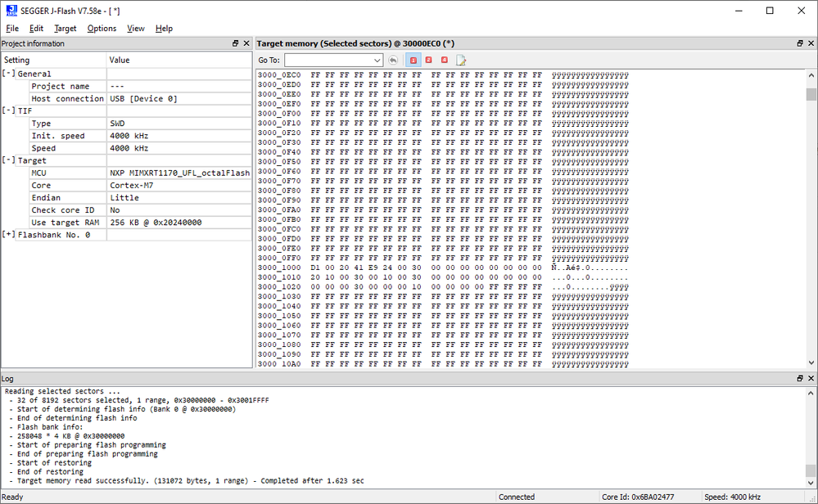Click the Speed: 4000 kHz status entry
Image resolution: width=818 pixels, height=504 pixels.
(733, 497)
